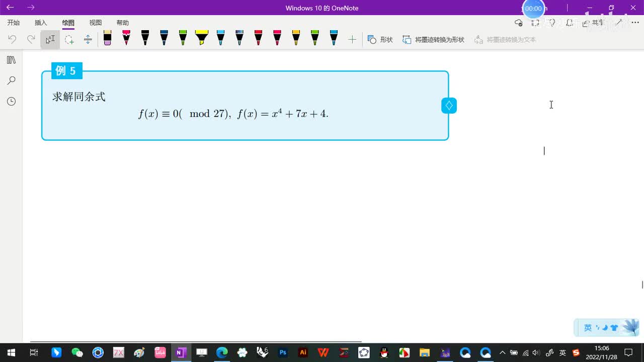Convert ink to shape
644x362 pixels.
(x=433, y=39)
